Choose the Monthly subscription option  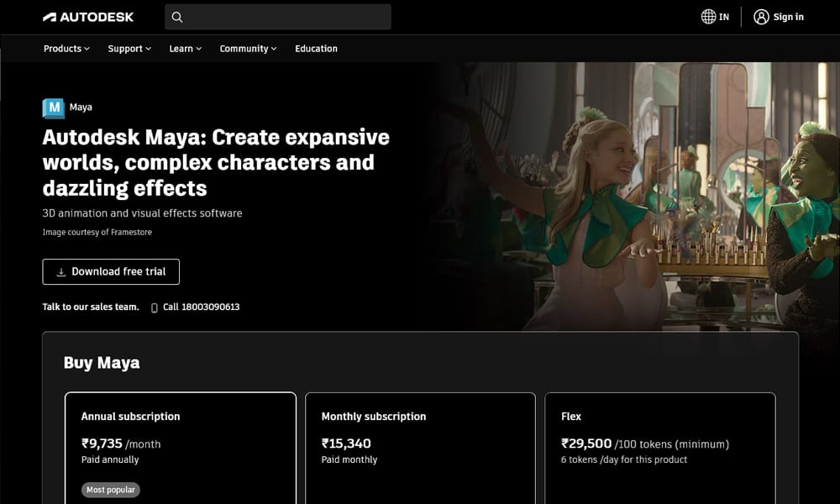tap(420, 447)
